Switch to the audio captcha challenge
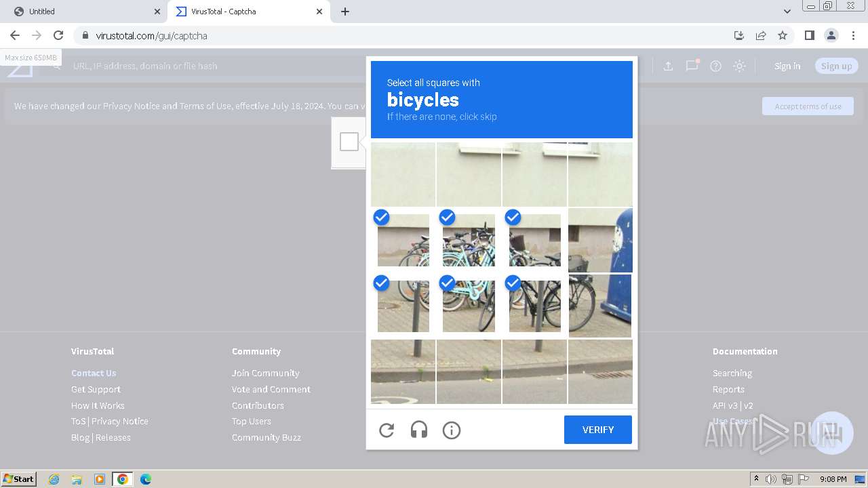The image size is (868, 488). point(419,430)
